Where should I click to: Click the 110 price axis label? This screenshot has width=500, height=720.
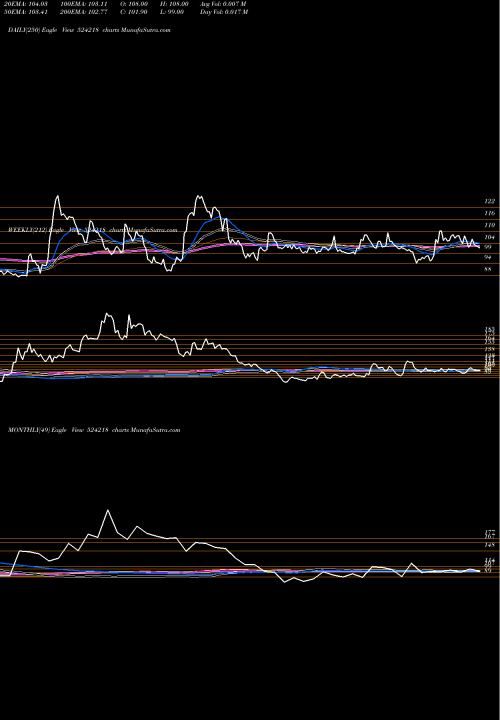489,225
